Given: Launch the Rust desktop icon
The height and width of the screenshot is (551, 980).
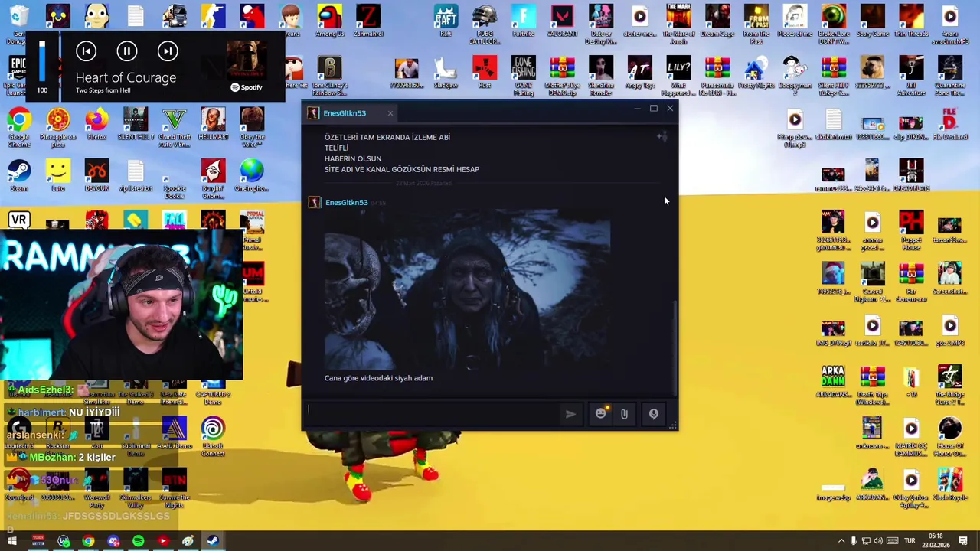Looking at the screenshot, I should 485,72.
